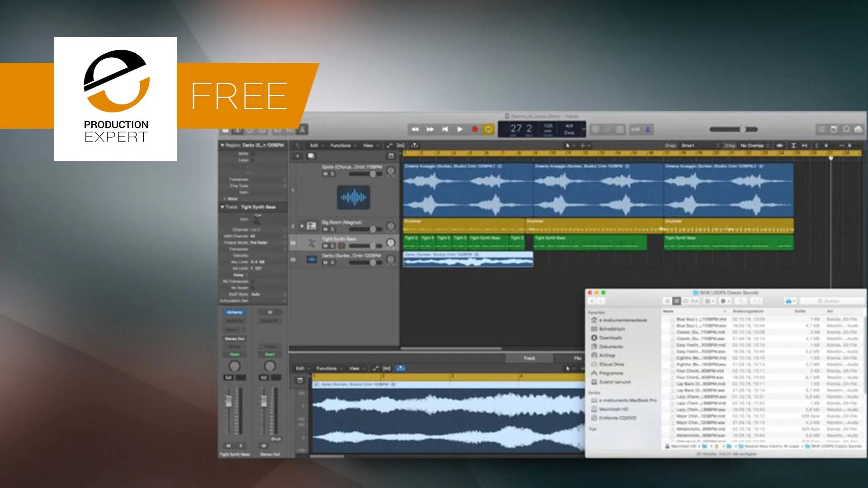This screenshot has width=868, height=488.
Task: Expand the Big Room drummer track disclosure triangle
Action: coord(302,226)
